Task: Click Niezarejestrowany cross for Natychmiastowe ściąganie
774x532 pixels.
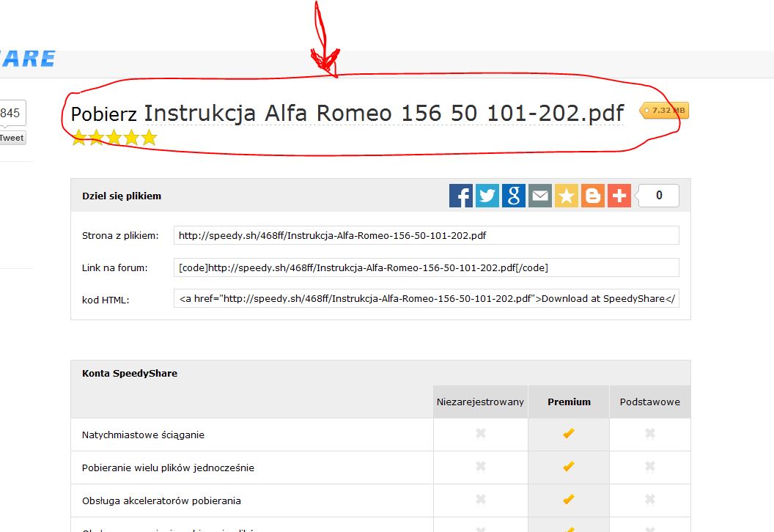Action: (x=481, y=433)
